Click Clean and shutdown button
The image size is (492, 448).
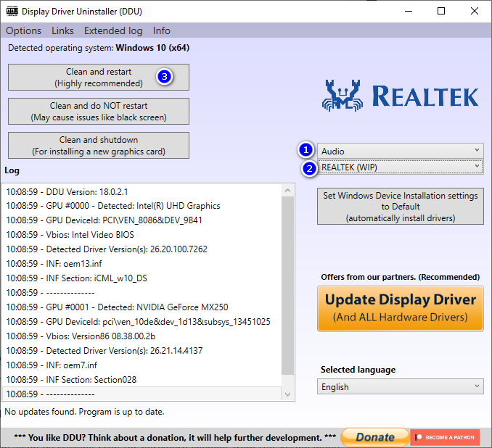[99, 145]
